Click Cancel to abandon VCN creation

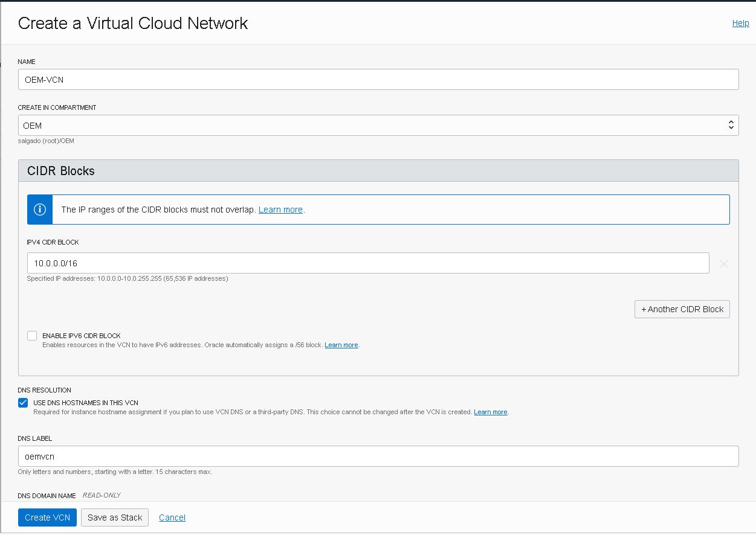click(172, 517)
